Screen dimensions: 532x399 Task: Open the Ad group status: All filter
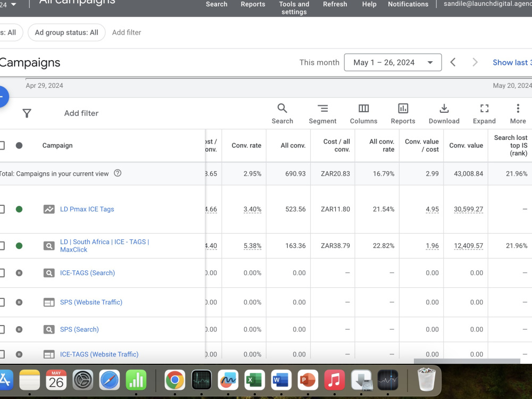[66, 32]
